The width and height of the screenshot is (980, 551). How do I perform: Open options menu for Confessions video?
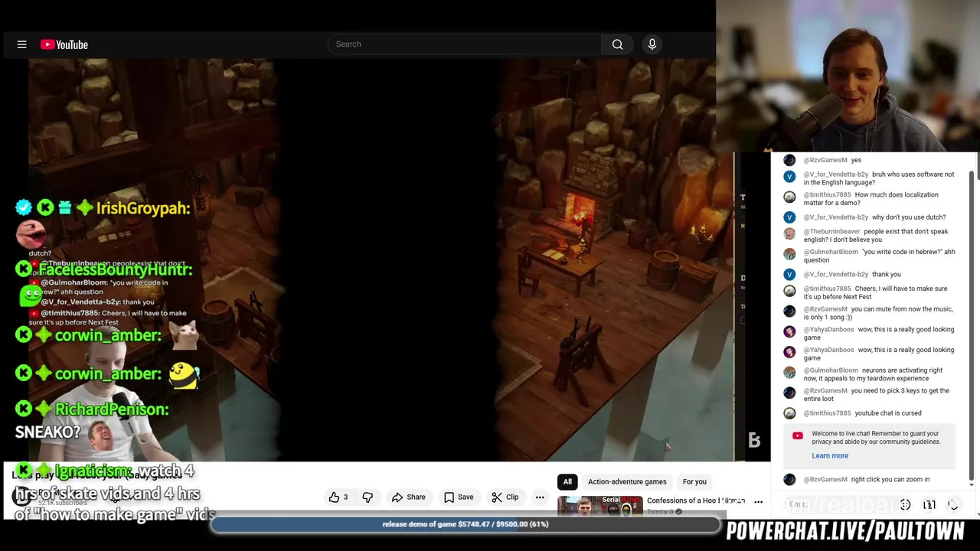point(758,502)
